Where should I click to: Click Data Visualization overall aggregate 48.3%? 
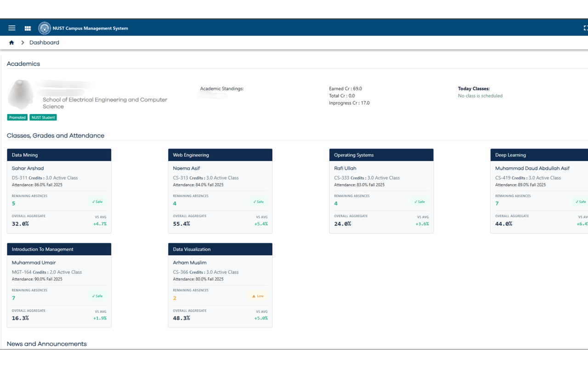[181, 318]
